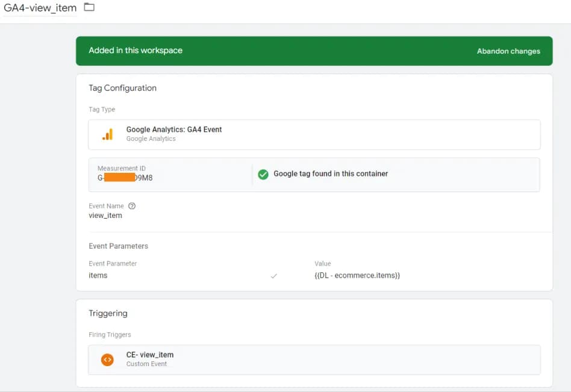Click the items event parameter name
The height and width of the screenshot is (392, 571).
(98, 276)
